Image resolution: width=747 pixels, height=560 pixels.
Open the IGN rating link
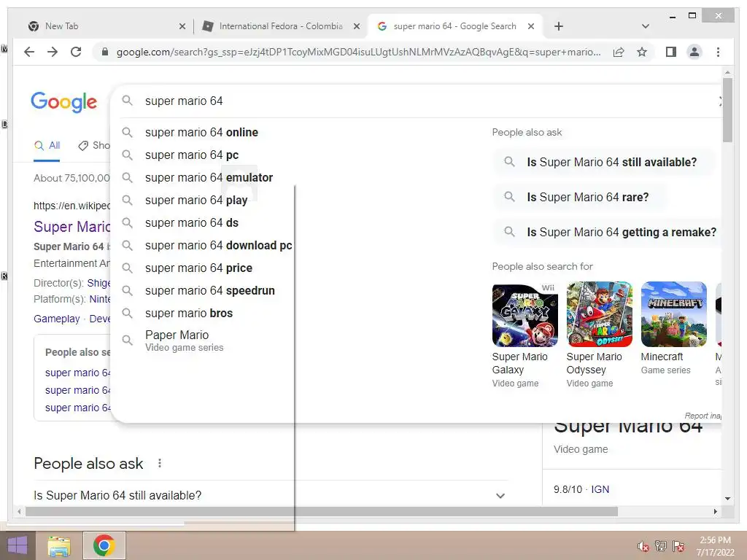pos(600,489)
